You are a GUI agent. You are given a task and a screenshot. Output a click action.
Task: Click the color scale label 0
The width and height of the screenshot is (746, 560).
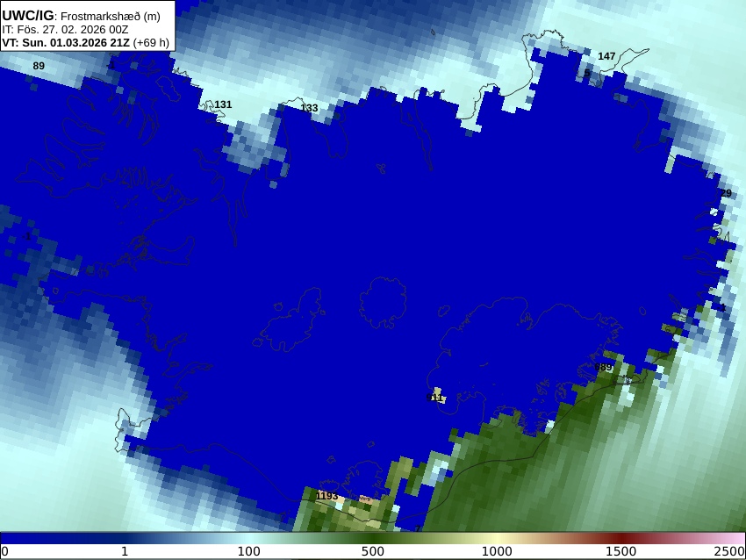(4, 551)
